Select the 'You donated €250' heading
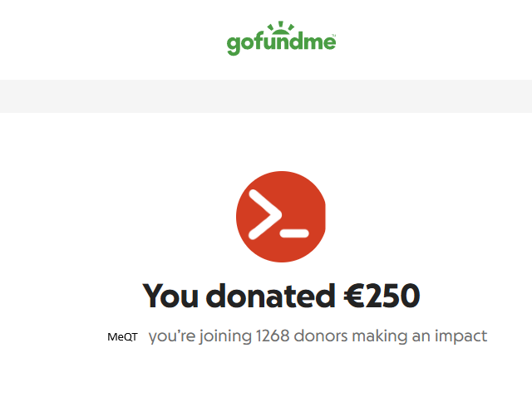 (281, 296)
